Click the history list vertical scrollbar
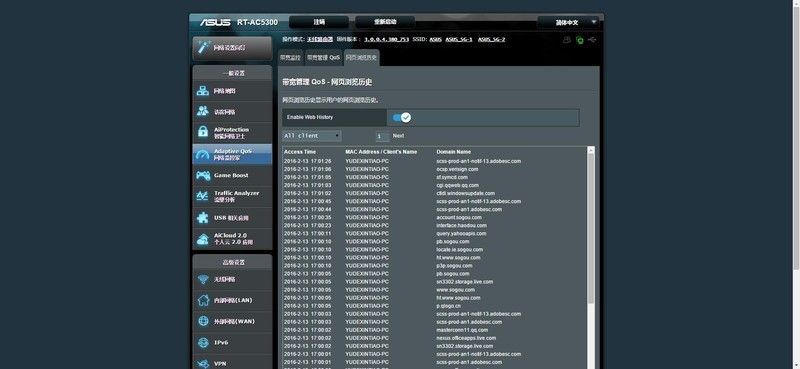Viewport: 800px width, 369px height. pos(591,229)
